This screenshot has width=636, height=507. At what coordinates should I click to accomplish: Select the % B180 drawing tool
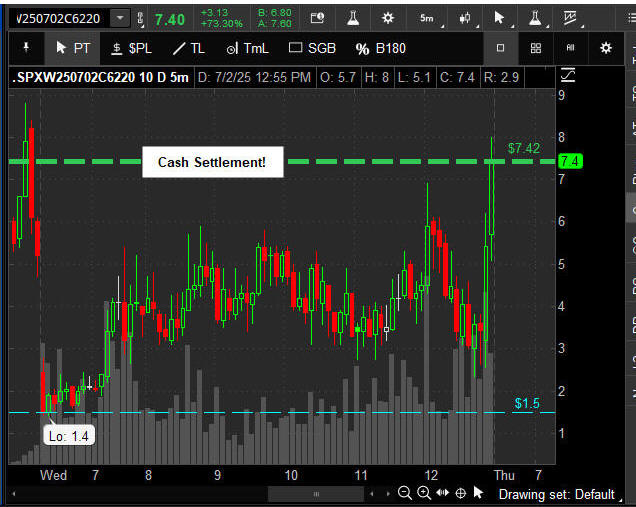[x=381, y=48]
